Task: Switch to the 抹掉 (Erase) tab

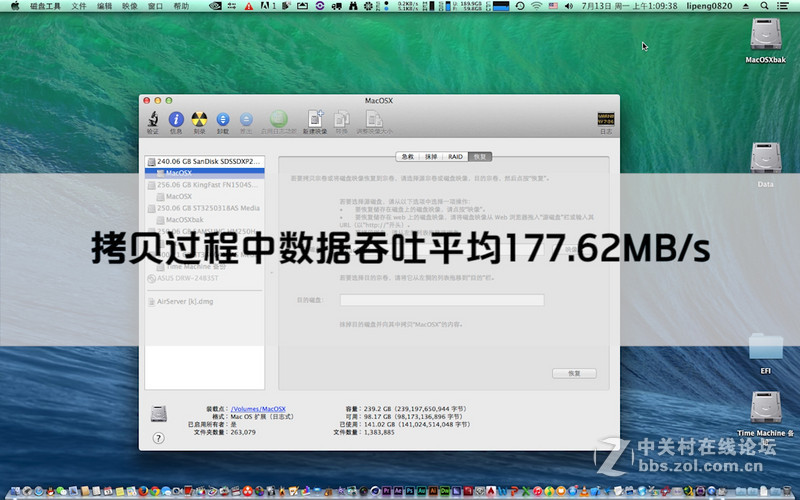Action: pyautogui.click(x=431, y=157)
